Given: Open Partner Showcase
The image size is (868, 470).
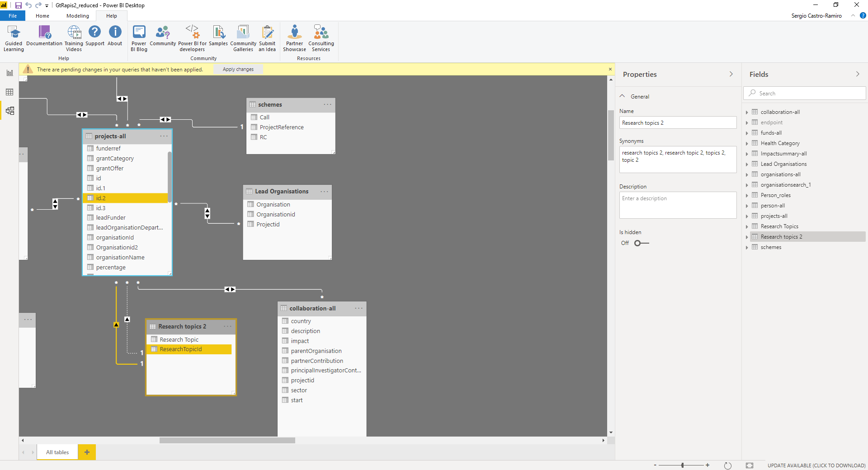Looking at the screenshot, I should click(x=294, y=38).
